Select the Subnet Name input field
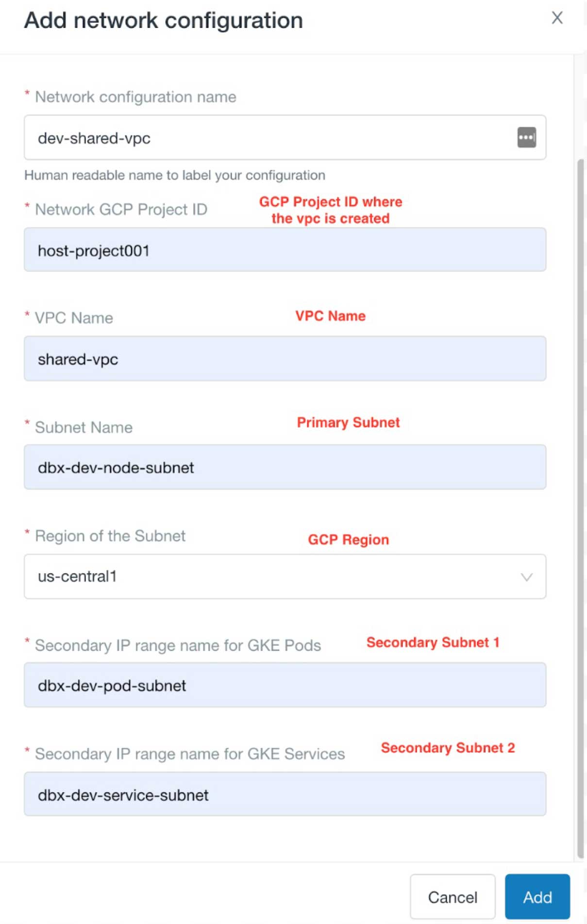The width and height of the screenshot is (587, 924). click(x=285, y=467)
